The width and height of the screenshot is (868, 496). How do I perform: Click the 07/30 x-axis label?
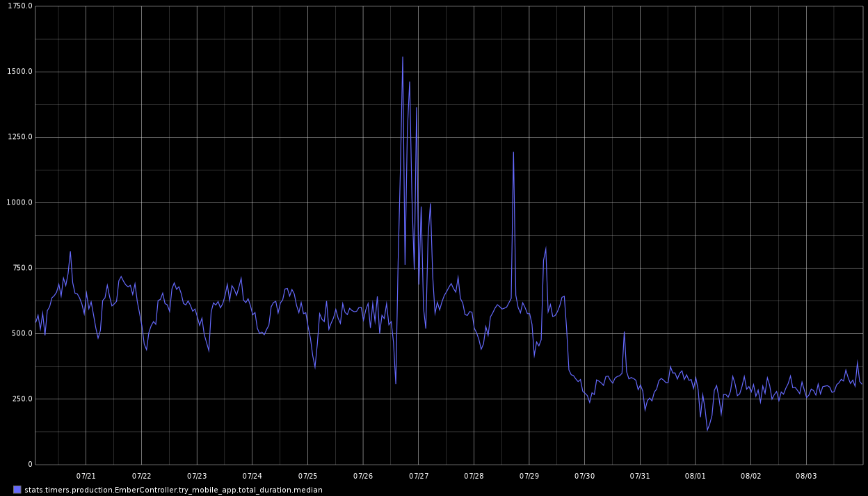(x=584, y=476)
